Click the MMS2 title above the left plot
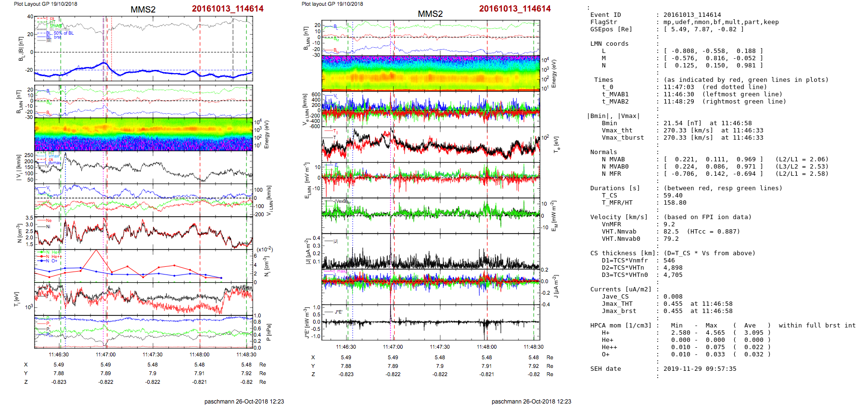 point(143,10)
